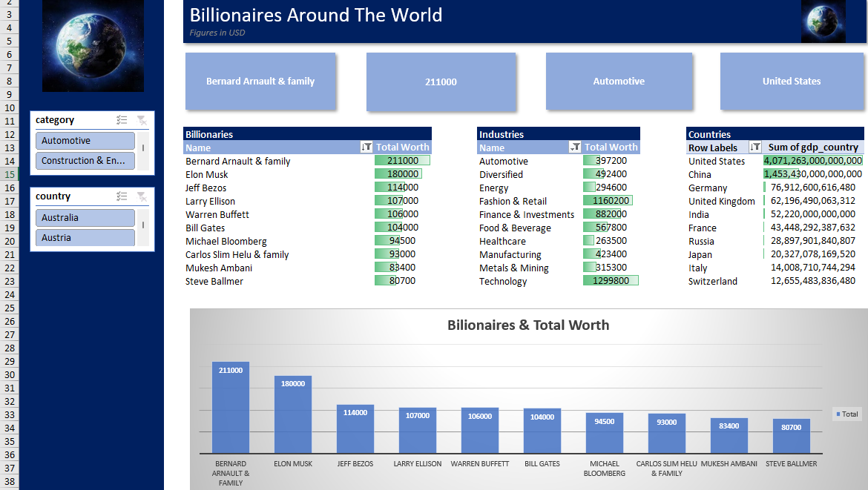This screenshot has width=868, height=490.
Task: Select Elon Musk bar in chart
Action: click(x=292, y=414)
